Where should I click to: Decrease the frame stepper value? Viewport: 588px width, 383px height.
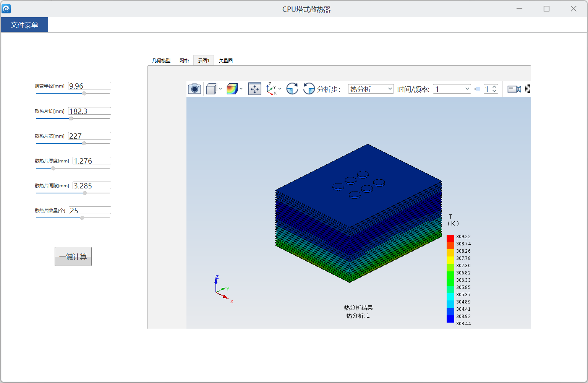494,91
